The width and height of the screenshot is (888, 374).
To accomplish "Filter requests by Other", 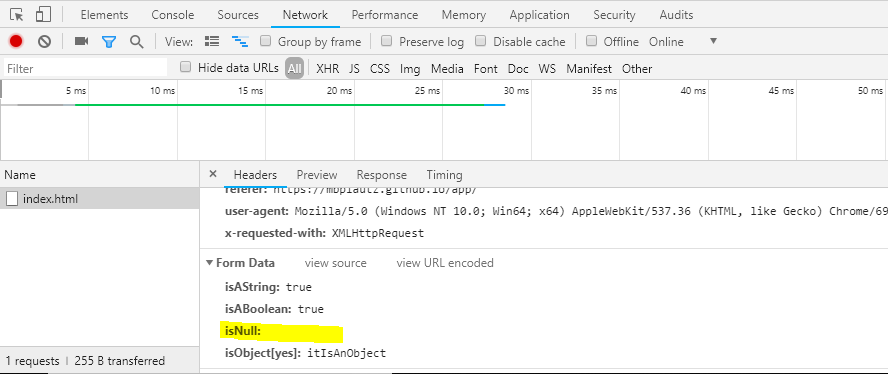I will pyautogui.click(x=637, y=69).
